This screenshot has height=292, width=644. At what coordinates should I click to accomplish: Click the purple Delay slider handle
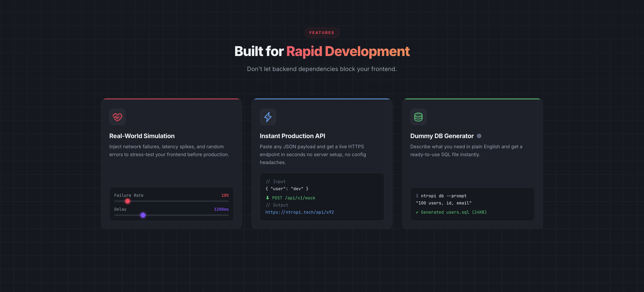click(x=143, y=215)
